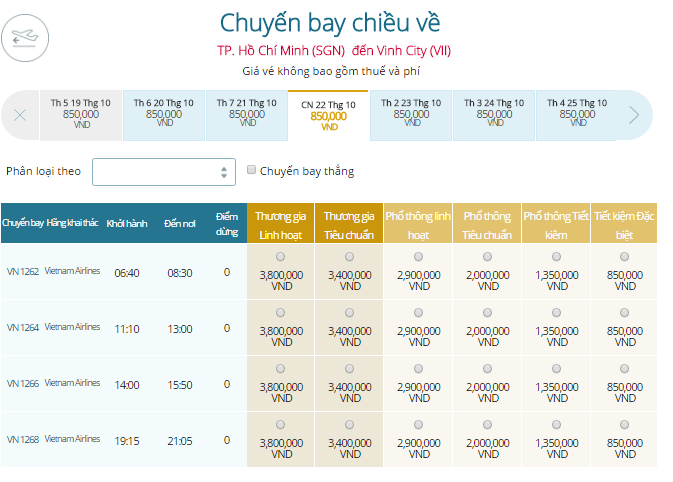Viewport: 673px width, 482px height.
Task: Enable the Chuyến bay thẳng checkbox
Action: coord(252,170)
